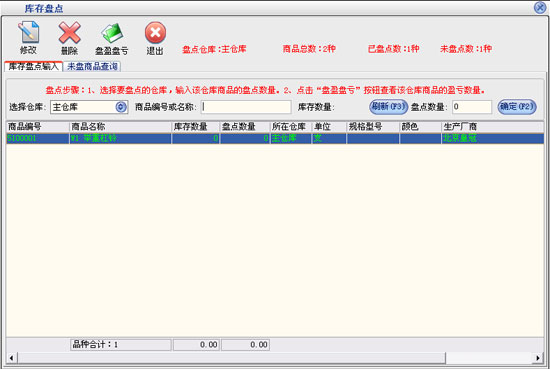Expand the 选择仓库 warehouse dropdown

click(x=121, y=107)
